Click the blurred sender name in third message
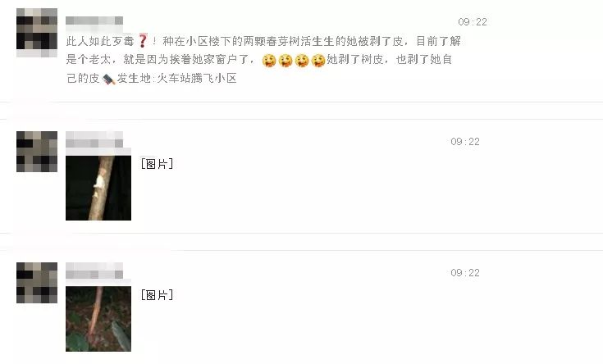 (94, 275)
